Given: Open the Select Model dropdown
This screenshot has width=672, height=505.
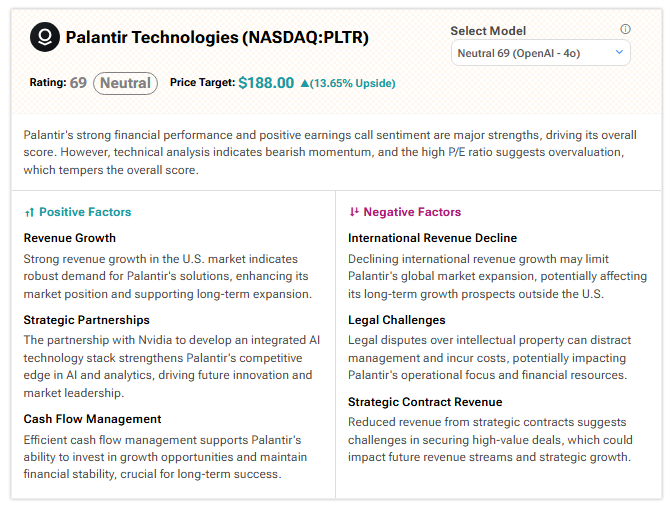Looking at the screenshot, I should (540, 52).
